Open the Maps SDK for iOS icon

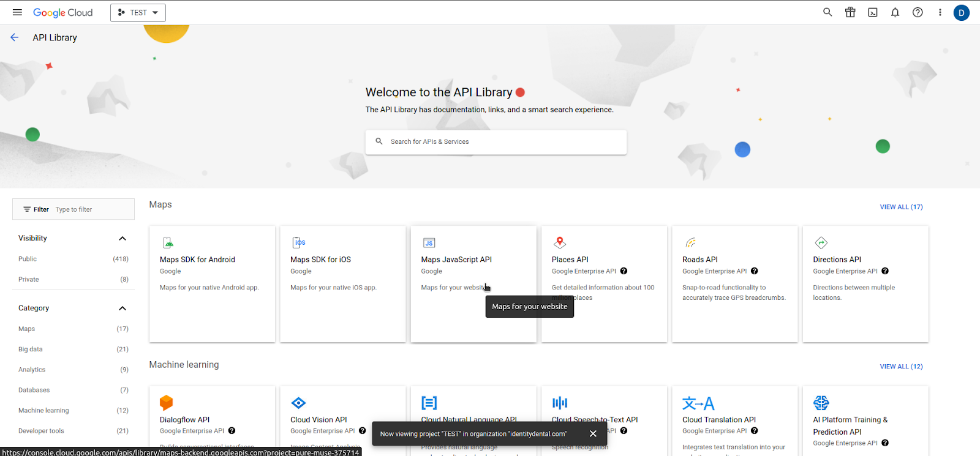point(298,242)
